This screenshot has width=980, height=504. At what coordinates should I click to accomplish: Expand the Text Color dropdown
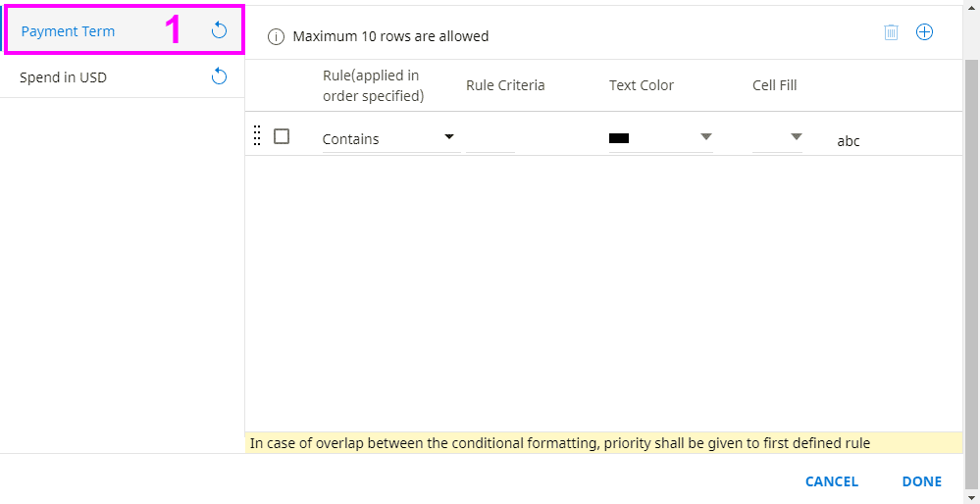(705, 137)
